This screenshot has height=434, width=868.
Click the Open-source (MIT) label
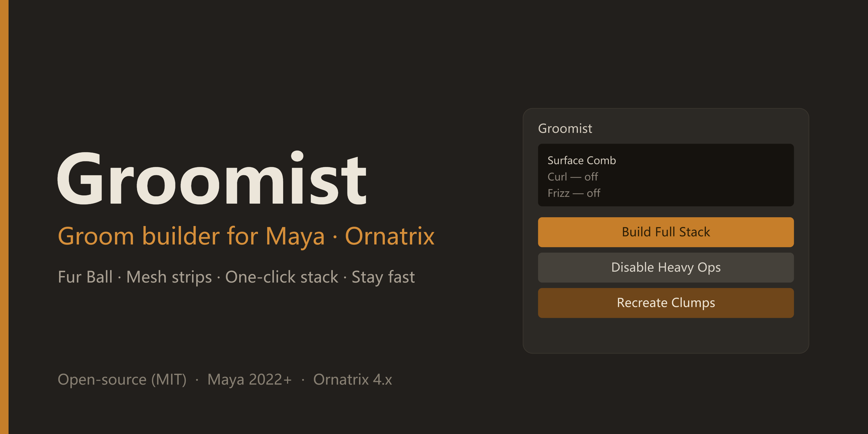(122, 380)
